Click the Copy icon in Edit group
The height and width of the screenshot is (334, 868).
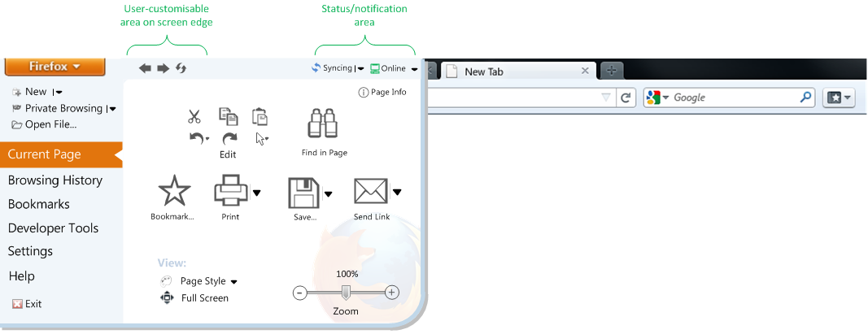click(228, 116)
